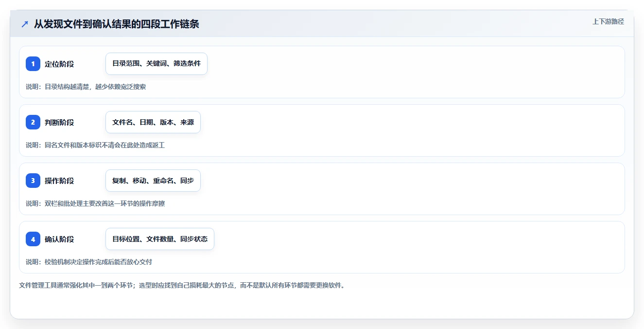Click the 判断阶段 stage title
Image resolution: width=644 pixels, height=329 pixels.
[x=59, y=122]
